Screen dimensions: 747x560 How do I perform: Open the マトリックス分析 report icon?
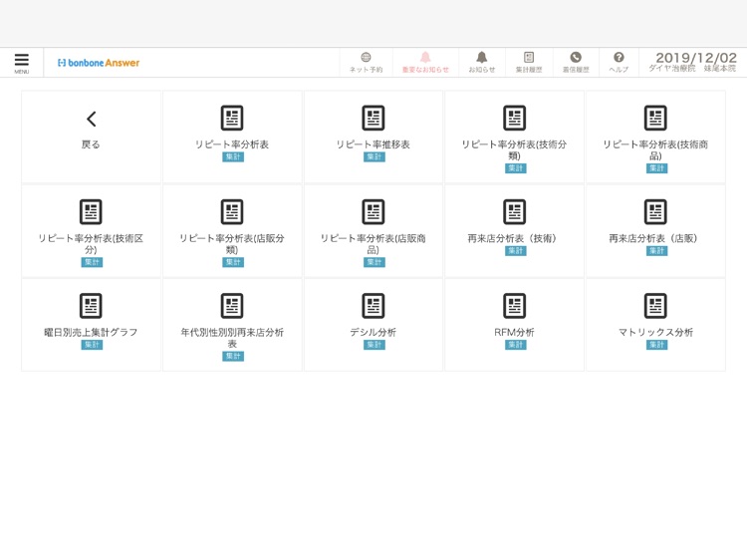point(655,306)
